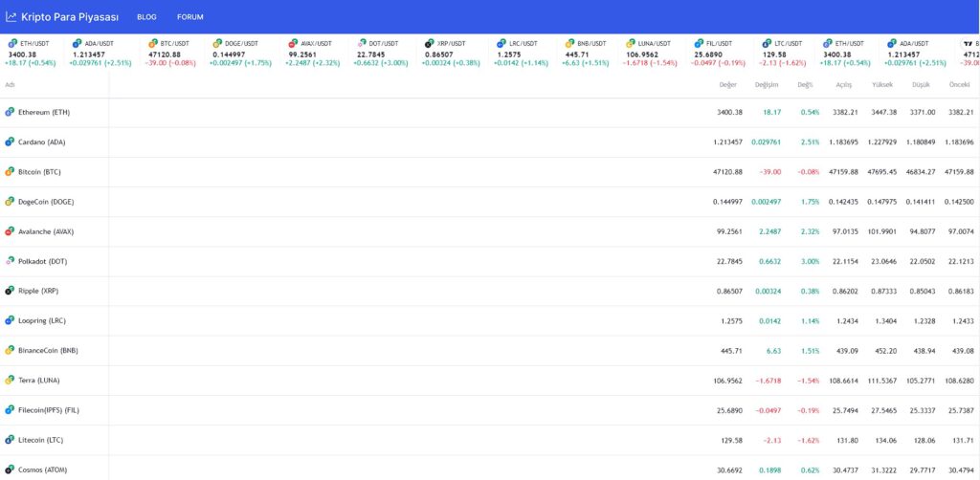980x480 pixels.
Task: Go to Kripto Para Piyasası homepage title
Action: click(68, 17)
